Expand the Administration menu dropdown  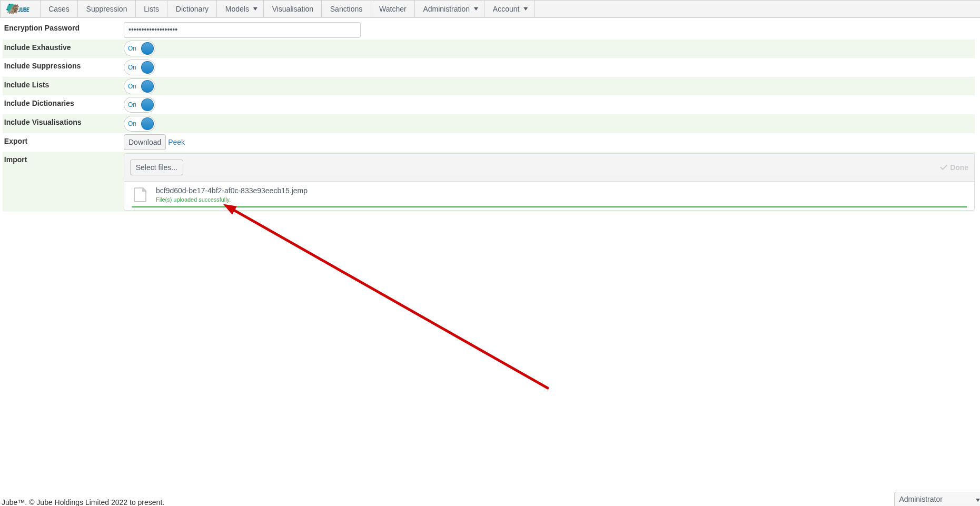coord(450,9)
